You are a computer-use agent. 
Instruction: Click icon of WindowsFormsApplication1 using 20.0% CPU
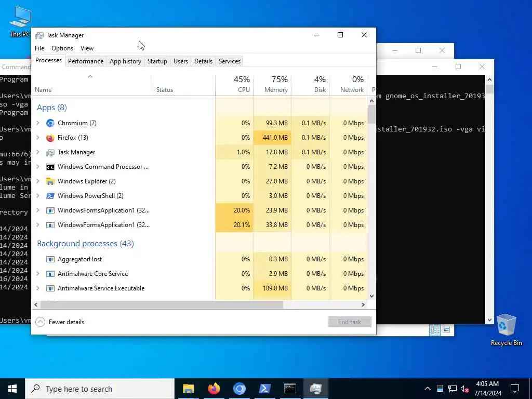[x=50, y=210]
